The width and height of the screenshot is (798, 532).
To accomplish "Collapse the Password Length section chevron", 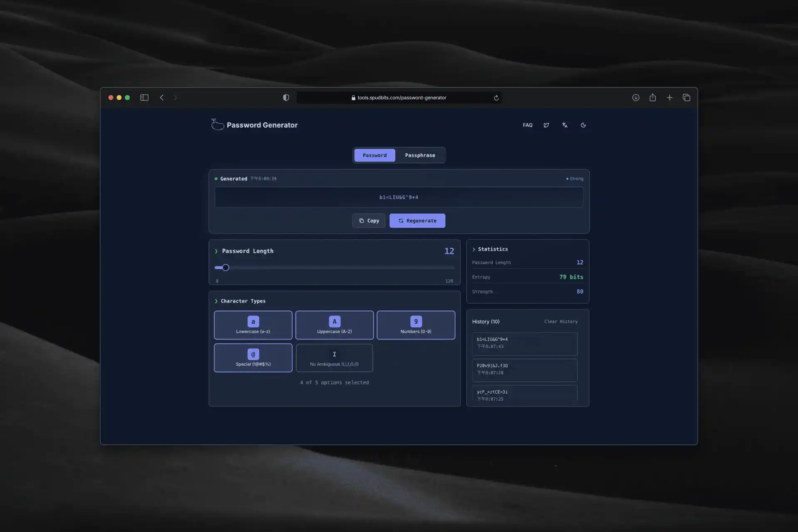I will [x=216, y=251].
